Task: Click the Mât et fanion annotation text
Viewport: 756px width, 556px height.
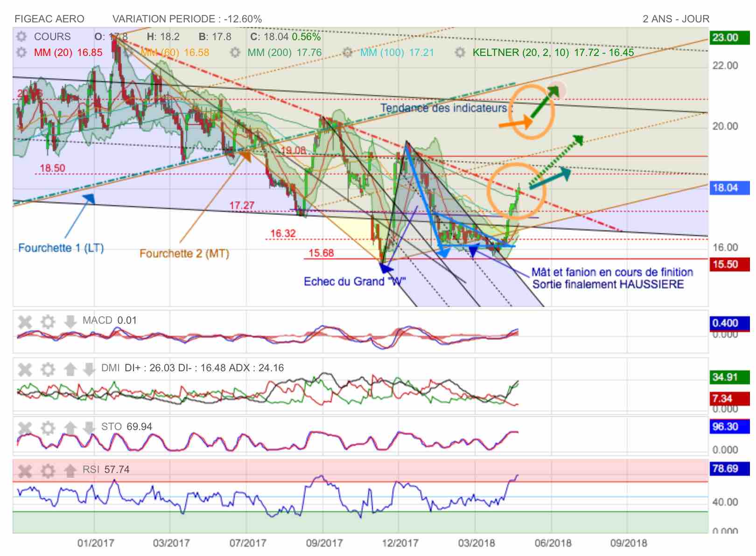Action: click(x=612, y=278)
